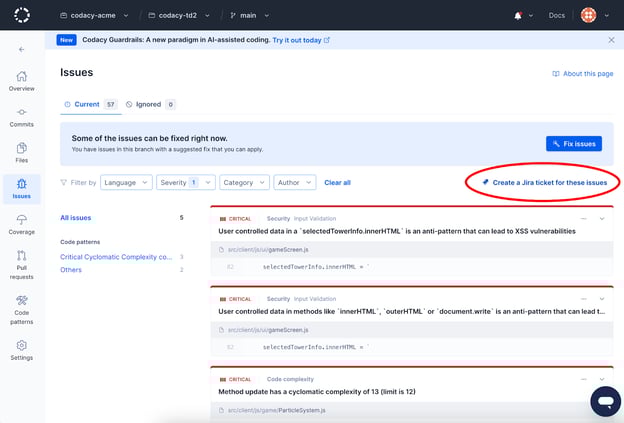Click the ignore icon on first XSS issue
The image size is (624, 423).
tap(584, 218)
